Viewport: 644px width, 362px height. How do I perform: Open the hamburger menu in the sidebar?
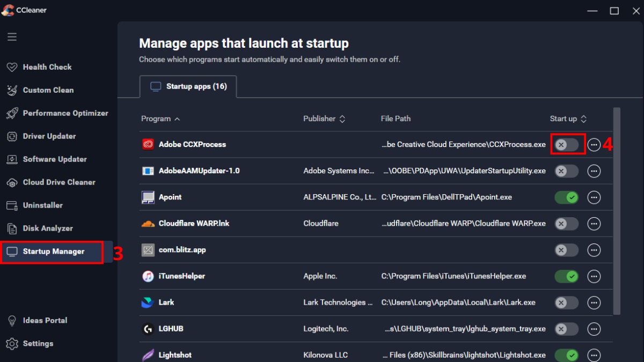pos(12,37)
